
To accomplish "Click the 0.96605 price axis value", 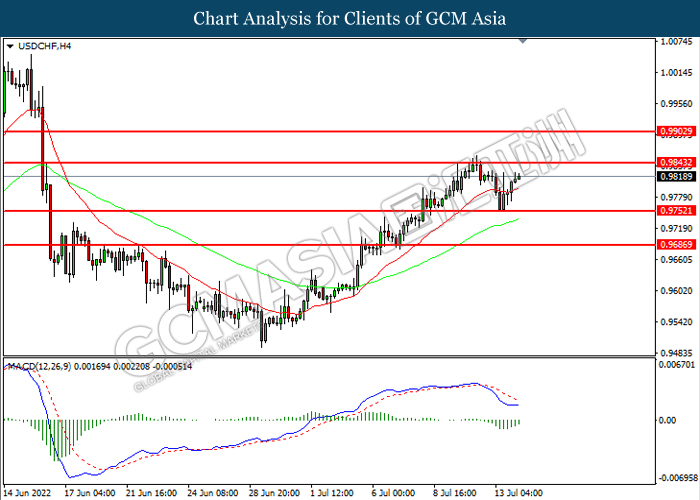I will [x=677, y=260].
